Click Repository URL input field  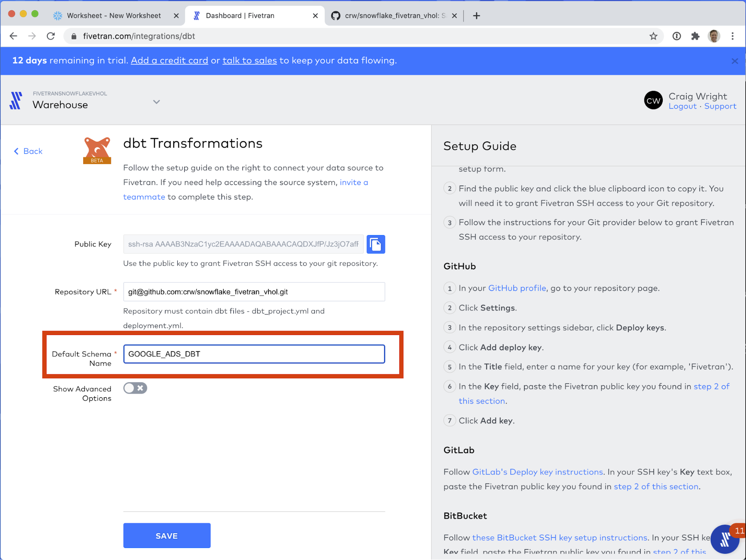[254, 292]
